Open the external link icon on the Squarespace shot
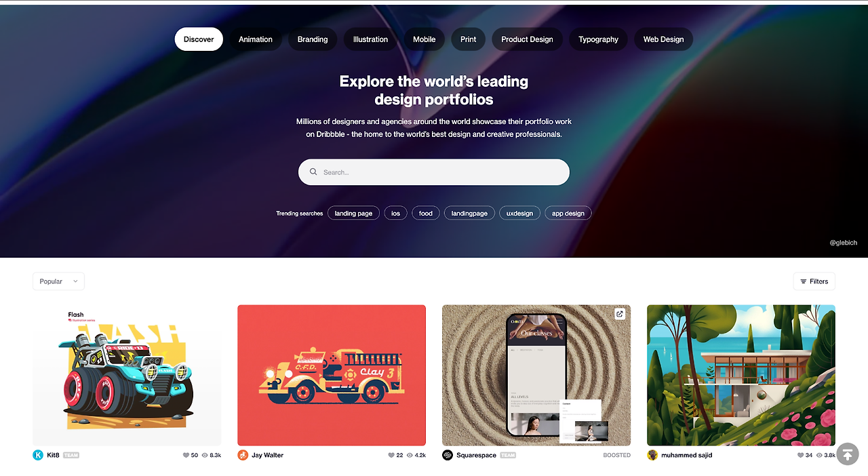This screenshot has height=476, width=868. click(x=619, y=314)
